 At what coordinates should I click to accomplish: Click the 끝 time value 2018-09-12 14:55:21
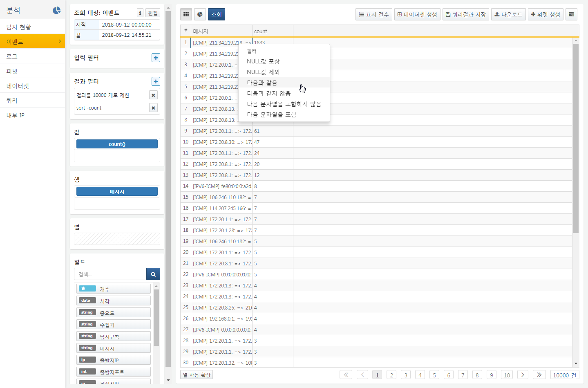(x=127, y=35)
